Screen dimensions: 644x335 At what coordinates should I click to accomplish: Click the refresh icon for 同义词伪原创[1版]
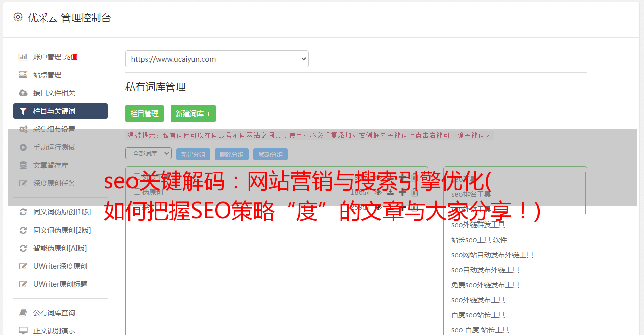(x=23, y=212)
